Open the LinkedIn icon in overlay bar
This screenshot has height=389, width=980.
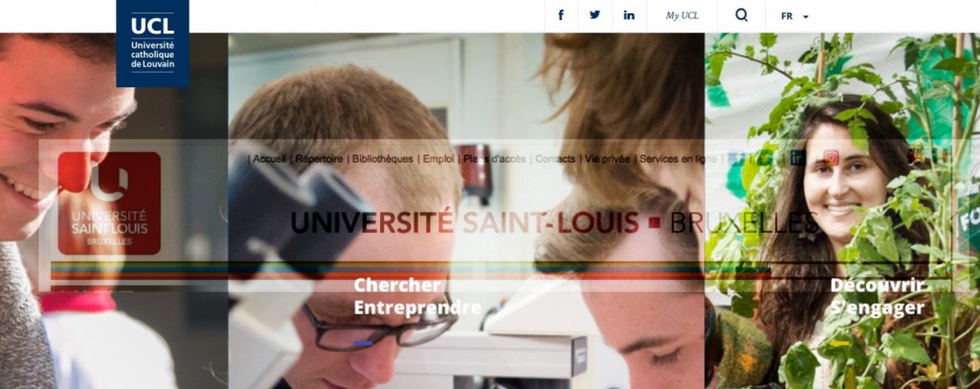tap(797, 157)
